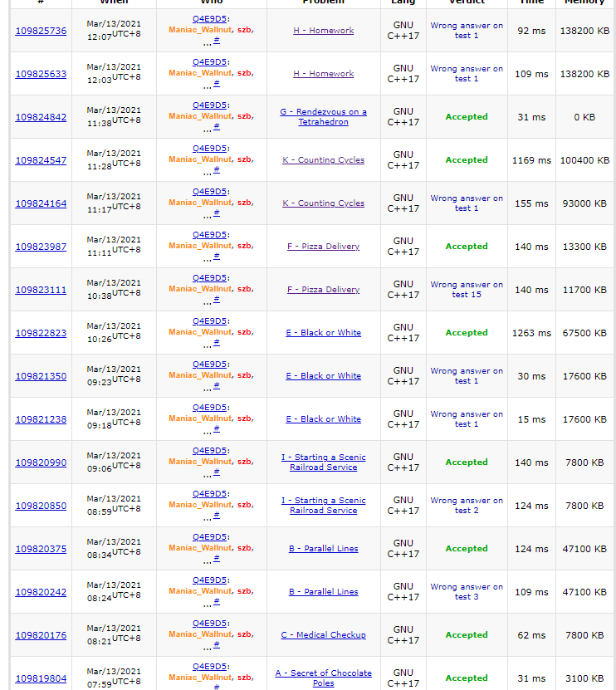This screenshot has width=616, height=690.
Task: Open K - Counting Cycles in row 109824164
Action: [x=323, y=203]
